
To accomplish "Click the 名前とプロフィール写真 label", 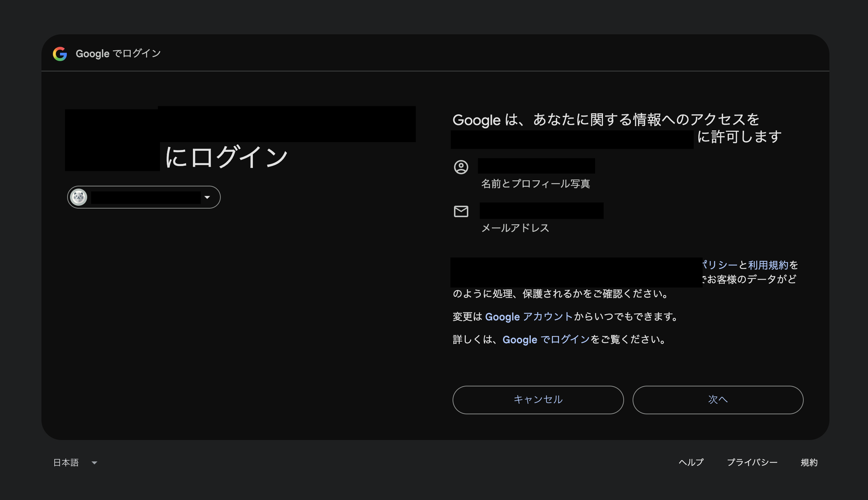I will pos(535,184).
